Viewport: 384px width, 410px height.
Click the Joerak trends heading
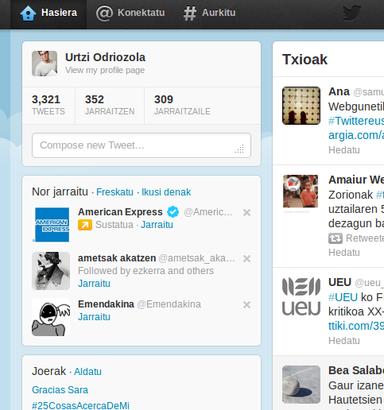point(49,371)
